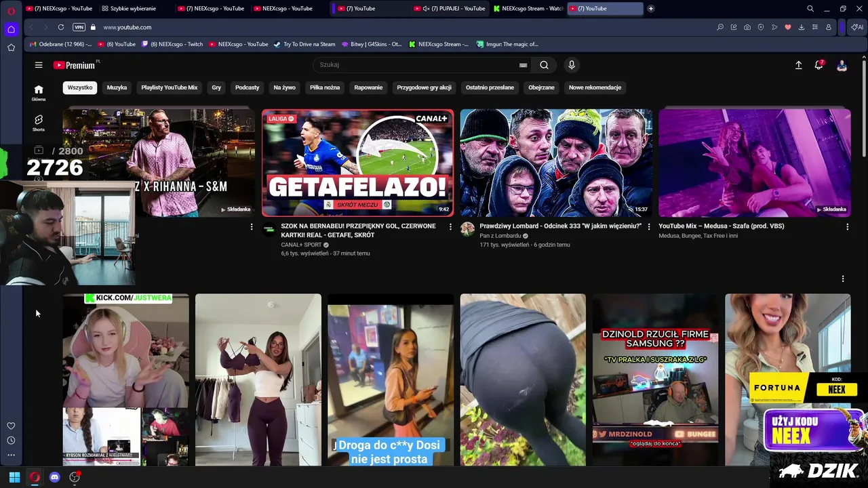868x488 pixels.
Task: Start voice search with microphone icon
Action: pos(572,65)
